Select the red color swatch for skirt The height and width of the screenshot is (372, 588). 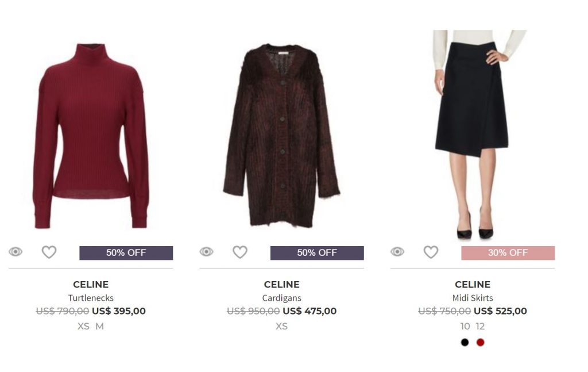(480, 342)
